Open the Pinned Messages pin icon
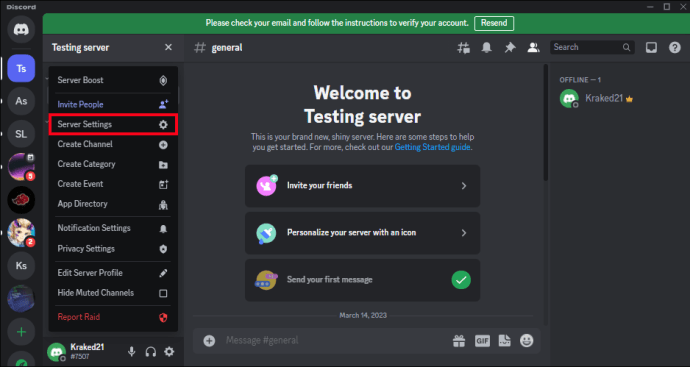The image size is (690, 367). (x=510, y=48)
